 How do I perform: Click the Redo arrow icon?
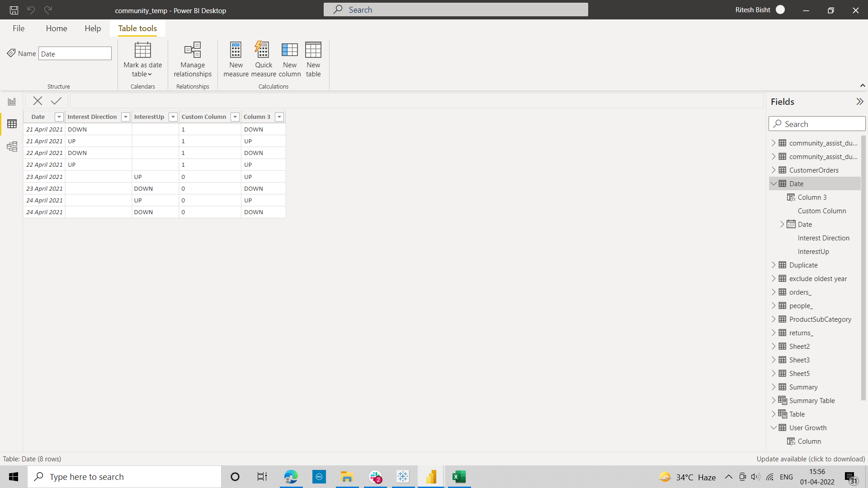tap(48, 9)
